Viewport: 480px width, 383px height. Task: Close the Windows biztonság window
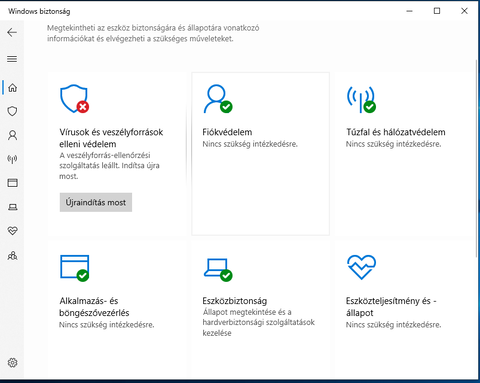pos(464,11)
